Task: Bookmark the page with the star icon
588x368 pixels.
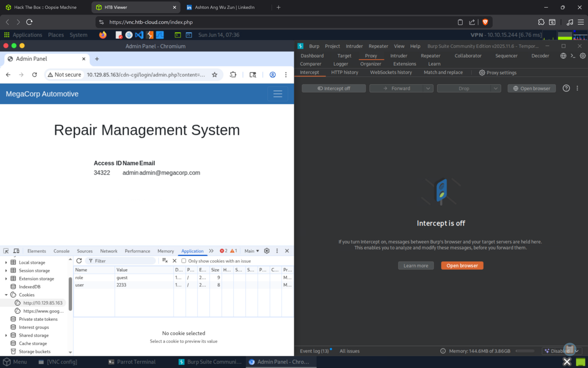Action: (215, 74)
